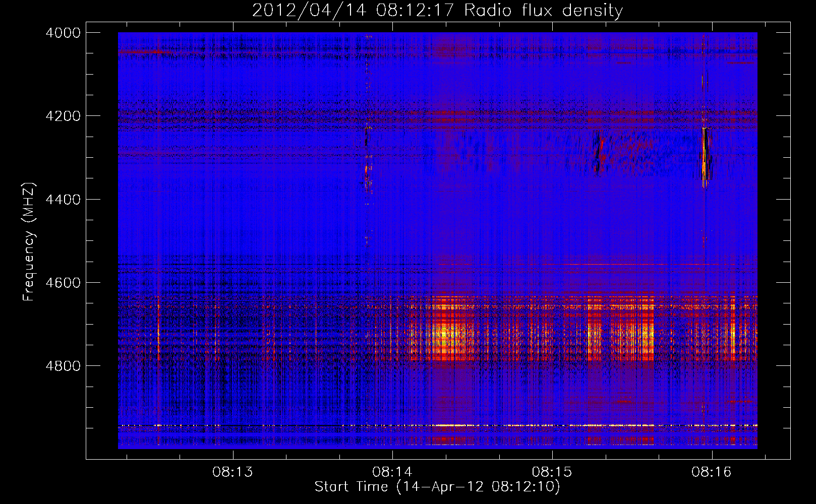The width and height of the screenshot is (816, 504).
Task: Click the "Start Time (14-Apr-12 08:12:10)" axis label
Action: [x=437, y=487]
